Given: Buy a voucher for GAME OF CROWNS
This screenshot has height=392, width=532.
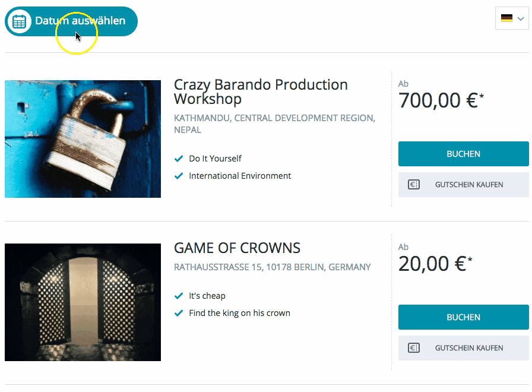Looking at the screenshot, I should tap(464, 348).
